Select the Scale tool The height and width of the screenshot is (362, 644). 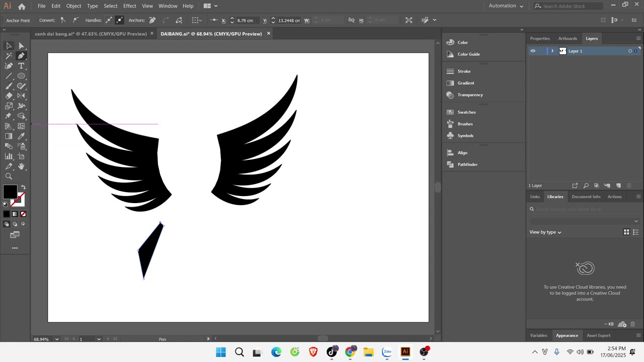[x=9, y=106]
